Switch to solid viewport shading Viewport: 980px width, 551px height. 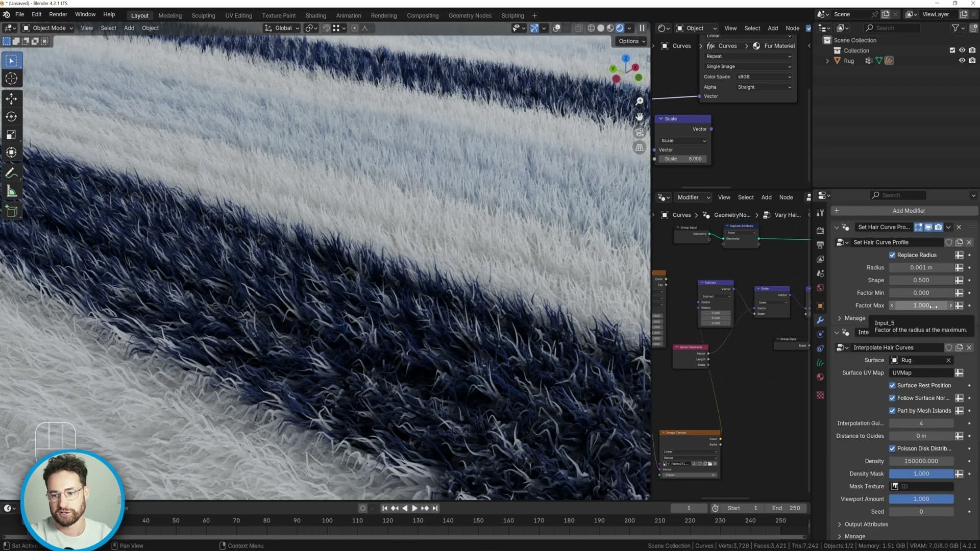pos(601,28)
